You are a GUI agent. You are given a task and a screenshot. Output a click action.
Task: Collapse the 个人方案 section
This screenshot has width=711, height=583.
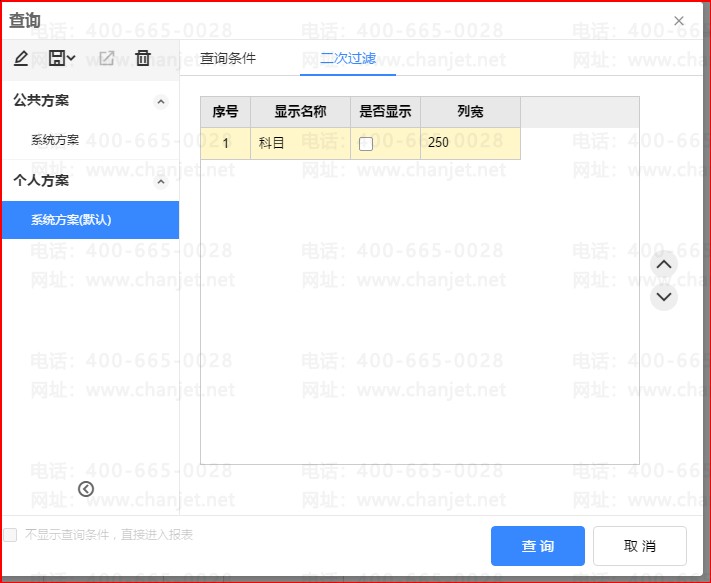[160, 181]
